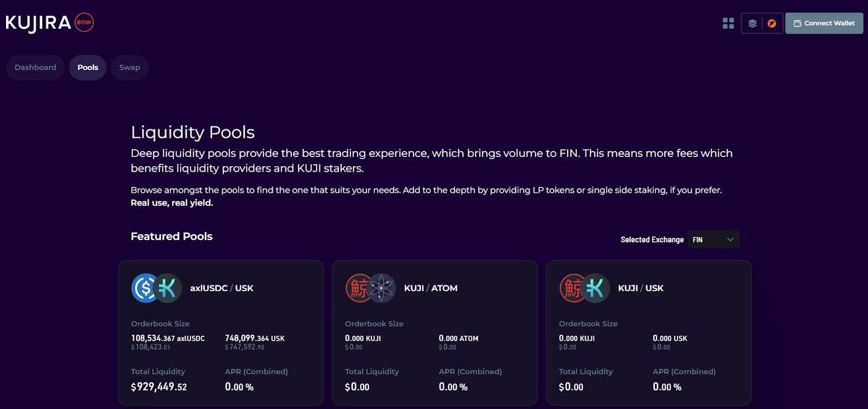The height and width of the screenshot is (409, 868).
Task: Click the KUJI / ATOM pool card APR value
Action: tap(452, 387)
